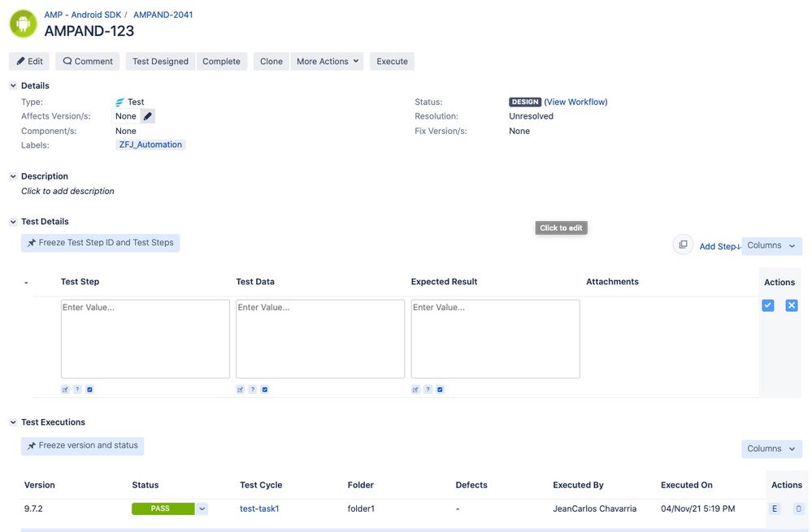Click the pencil icon beside Affects Version
Viewport: 812px width, 532px height.
[x=148, y=116]
